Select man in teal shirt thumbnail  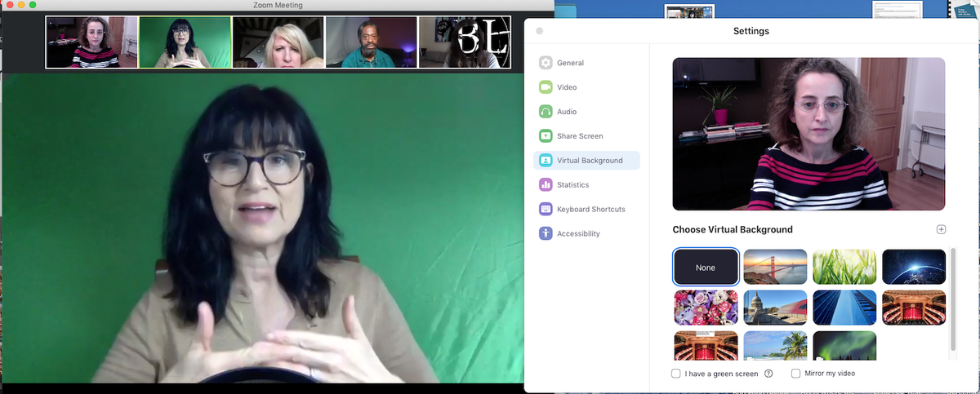(371, 42)
